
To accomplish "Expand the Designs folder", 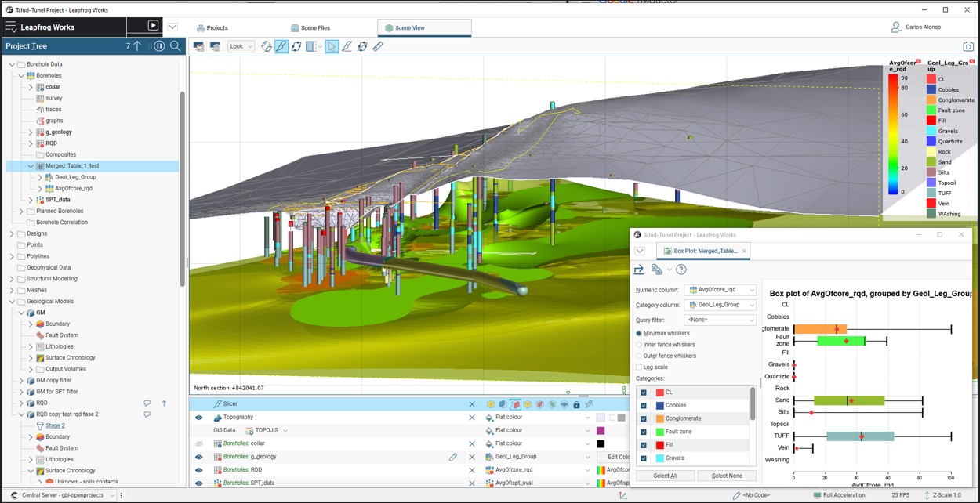I will coord(12,233).
